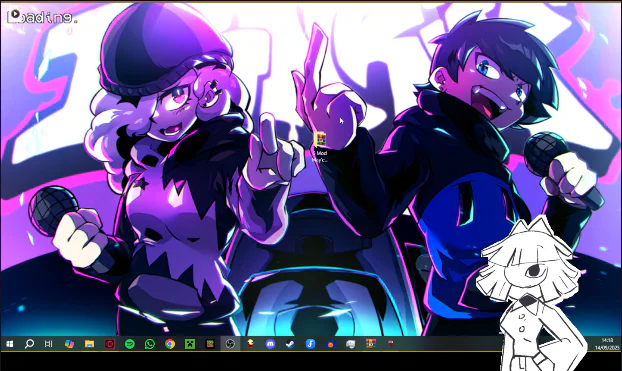
Task: Open Task View on the taskbar
Action: (x=48, y=344)
